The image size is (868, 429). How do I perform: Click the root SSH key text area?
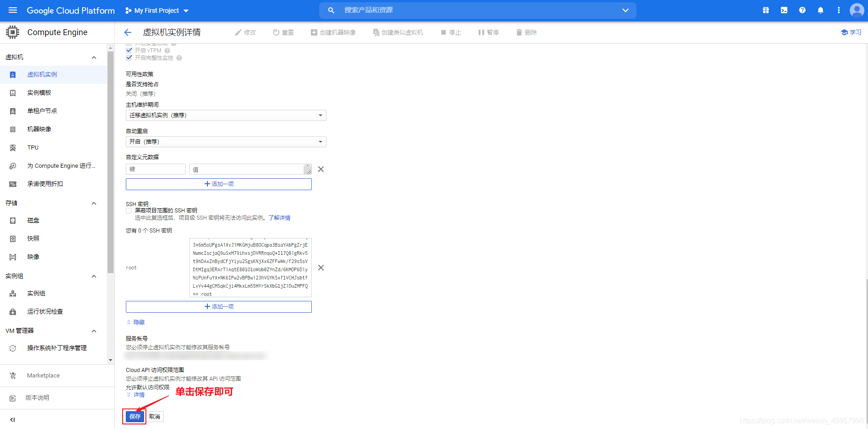click(x=250, y=268)
